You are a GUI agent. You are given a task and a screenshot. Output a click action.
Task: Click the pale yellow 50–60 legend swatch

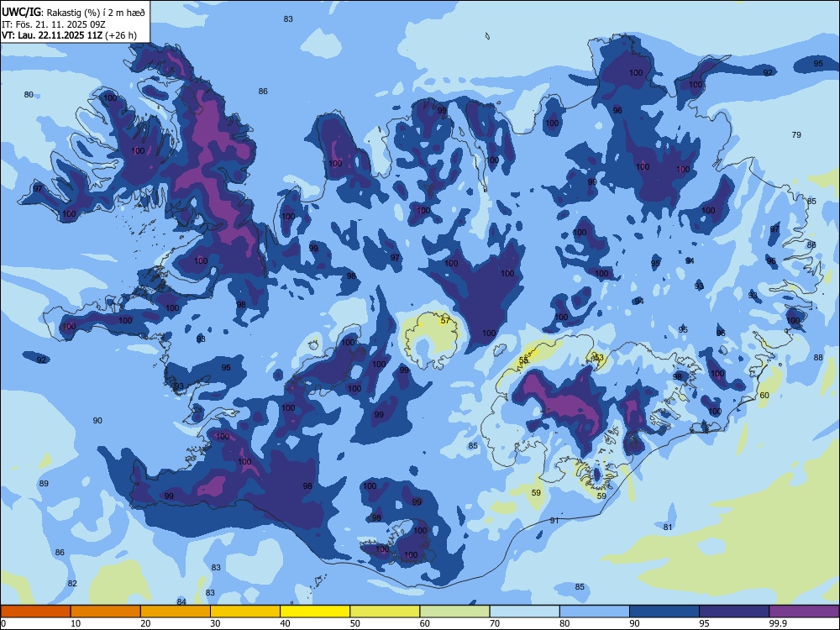click(385, 612)
